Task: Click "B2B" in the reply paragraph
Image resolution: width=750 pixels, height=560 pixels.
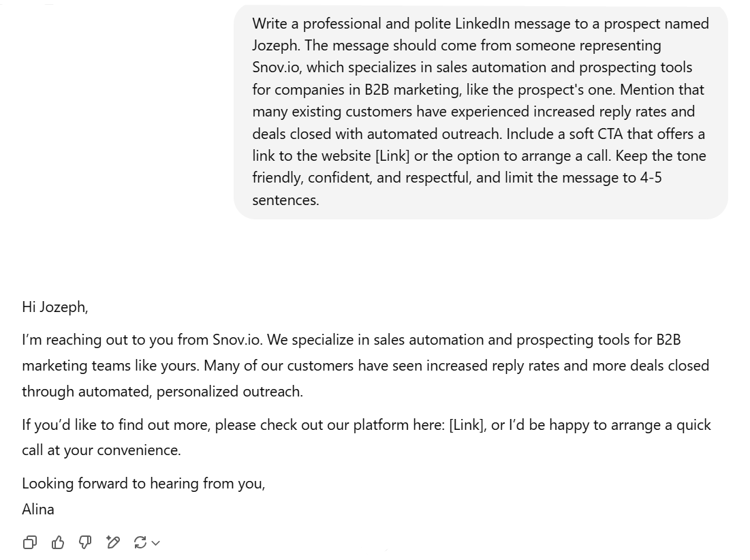Action: [668, 340]
